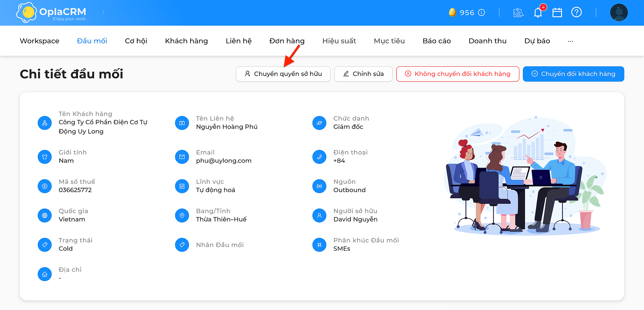Click the Chức danh title icon
The width and height of the screenshot is (644, 310).
[319, 123]
